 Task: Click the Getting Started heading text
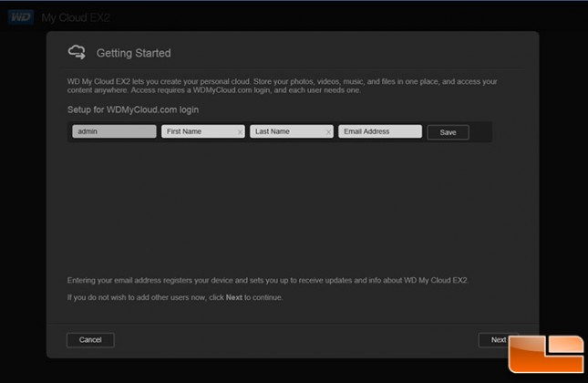(133, 53)
